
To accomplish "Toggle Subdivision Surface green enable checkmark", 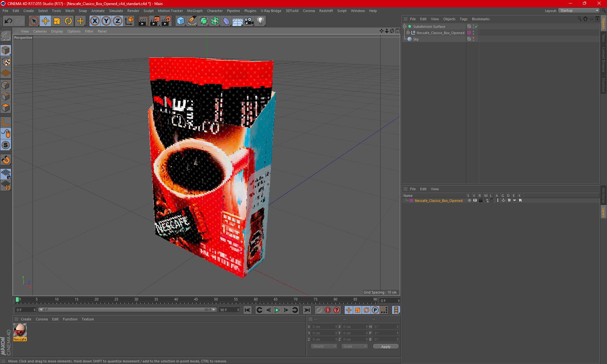I will [476, 27].
